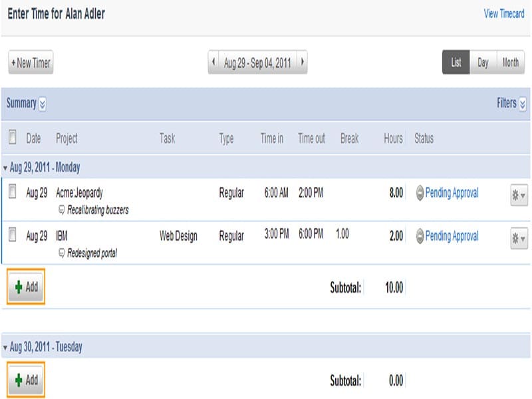Click the previous week arrow in date navigator
The height and width of the screenshot is (399, 532).
pos(213,63)
